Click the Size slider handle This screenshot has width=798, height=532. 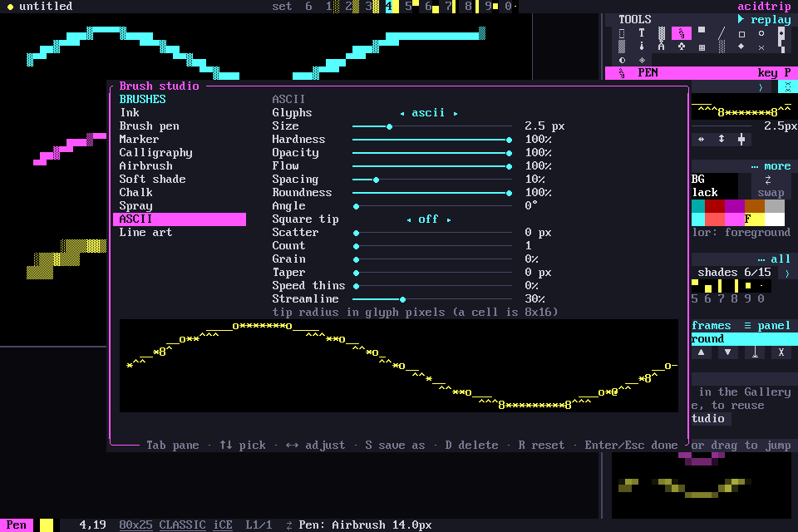pyautogui.click(x=389, y=126)
